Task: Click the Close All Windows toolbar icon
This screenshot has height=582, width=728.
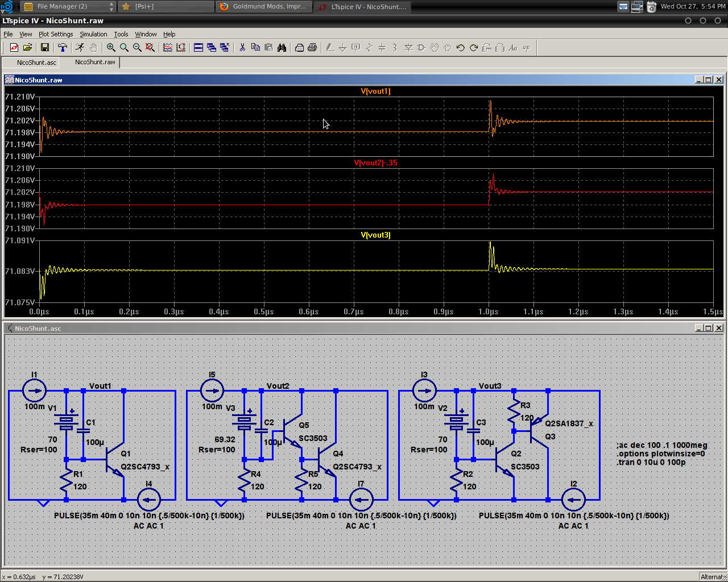Action: coord(225,48)
